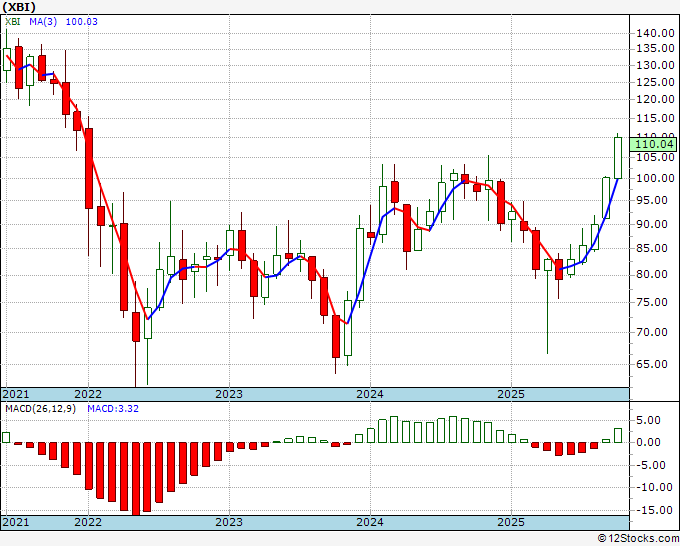
Task: Select the 0.00 MACD axis label
Action: (x=649, y=442)
